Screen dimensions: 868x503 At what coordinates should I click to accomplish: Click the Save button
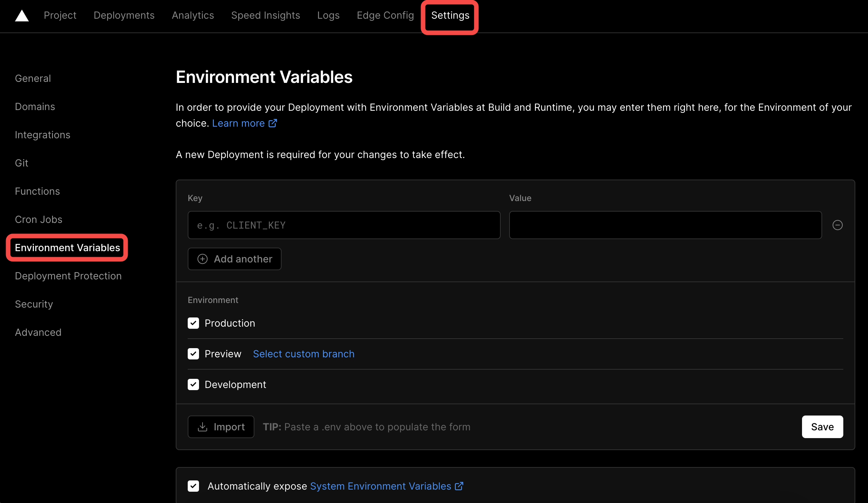[x=822, y=427]
